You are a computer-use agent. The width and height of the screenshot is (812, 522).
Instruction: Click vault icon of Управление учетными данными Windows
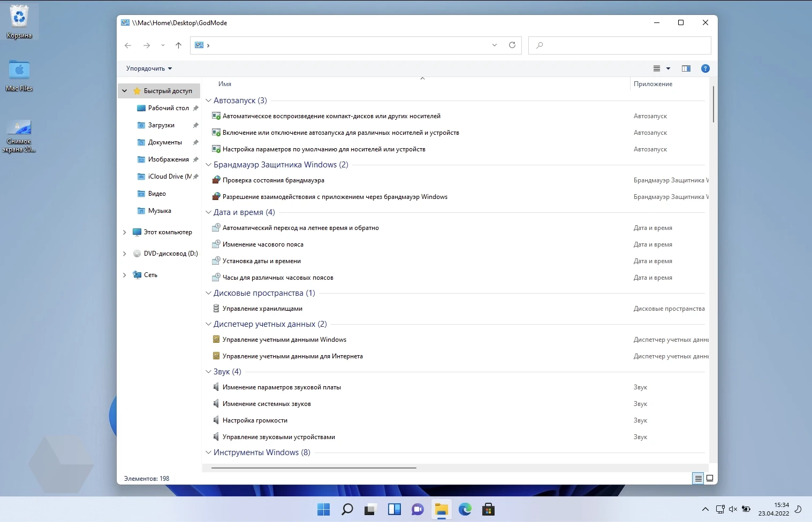point(216,340)
